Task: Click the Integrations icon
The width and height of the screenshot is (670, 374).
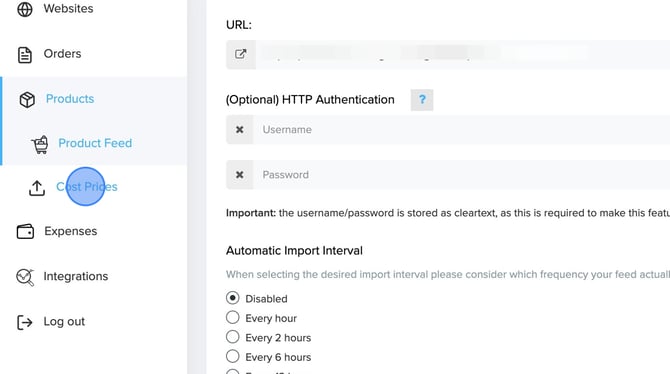Action: pyautogui.click(x=25, y=277)
